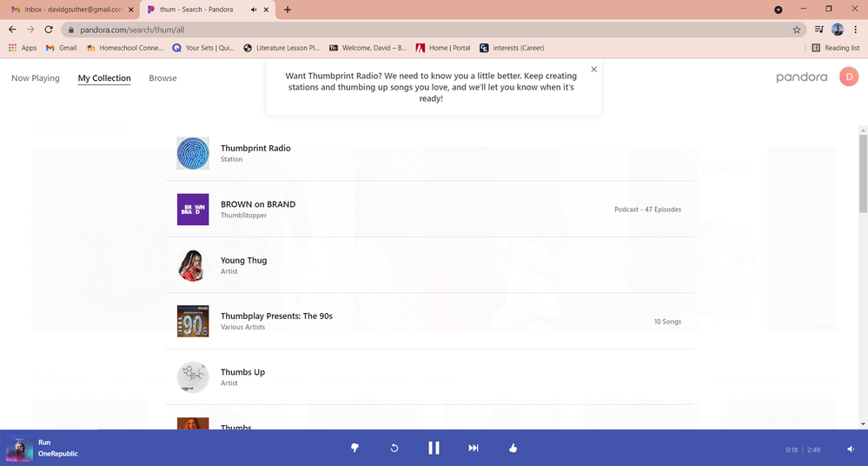Reload the Pandora page
The height and width of the screenshot is (466, 868).
pos(49,30)
